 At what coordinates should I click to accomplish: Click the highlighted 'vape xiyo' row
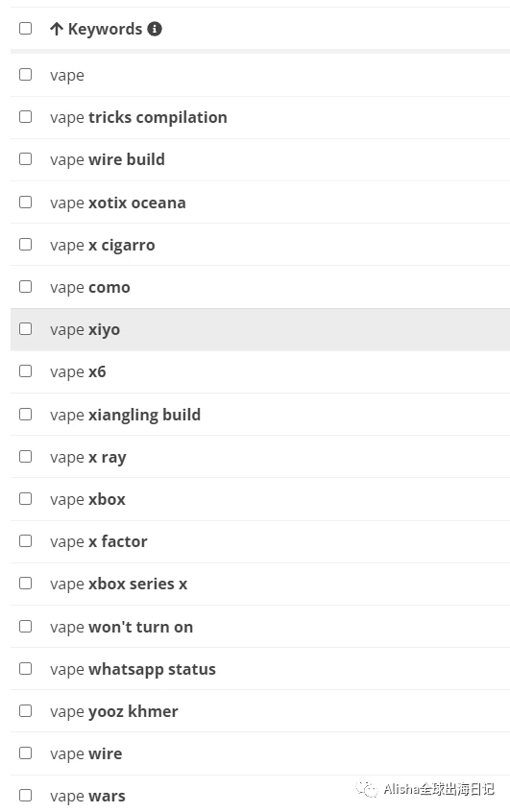[x=260, y=329]
